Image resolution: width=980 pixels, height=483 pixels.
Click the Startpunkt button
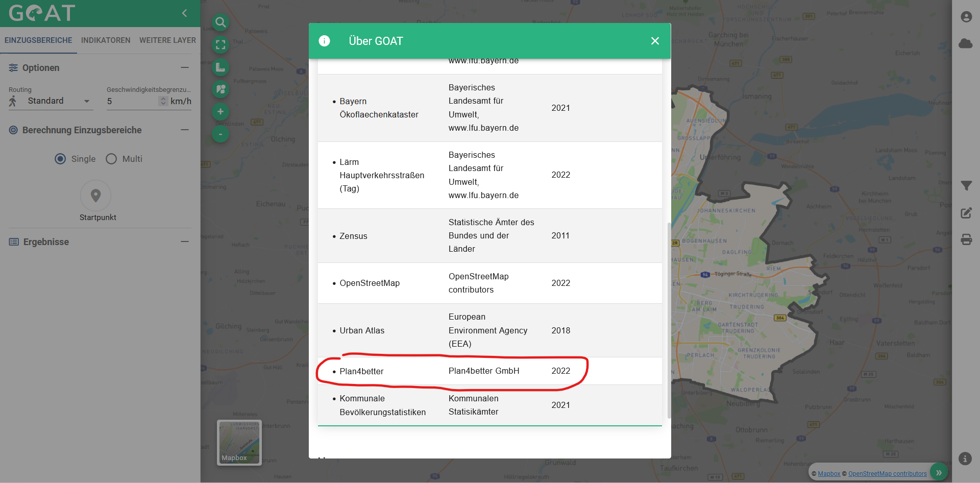[x=96, y=196]
